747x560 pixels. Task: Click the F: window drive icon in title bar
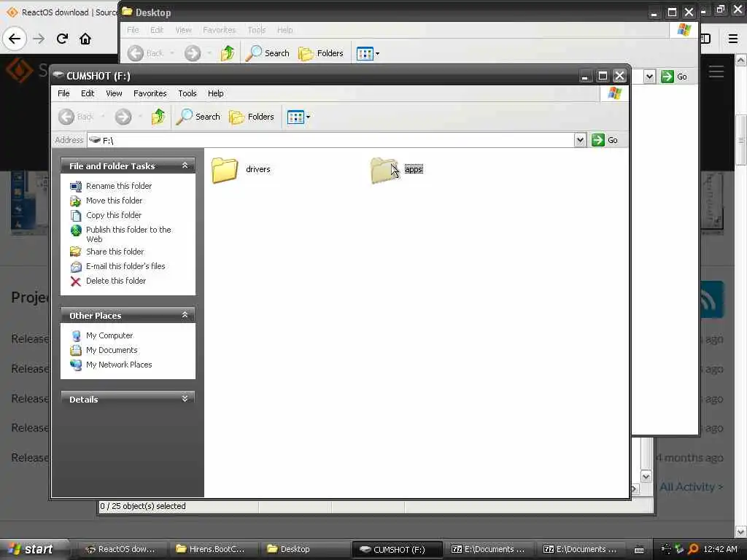click(58, 75)
